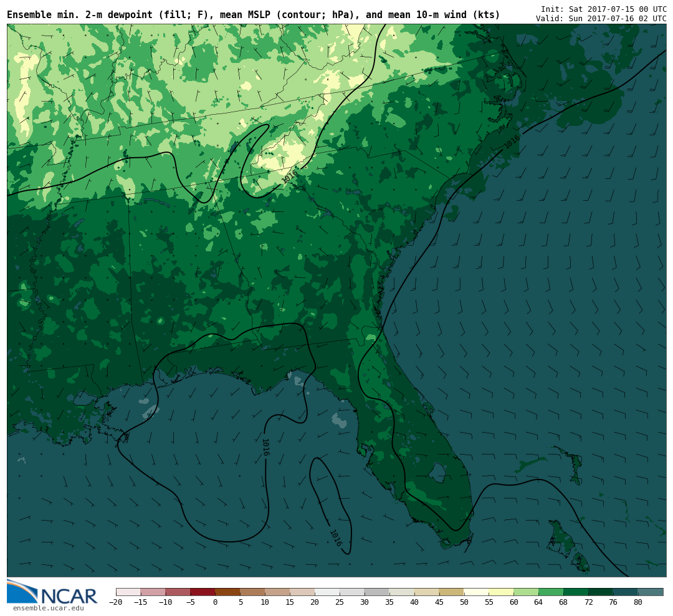The image size is (673, 616).
Task: Pick the 60 to 64 light green swatch
Action: pos(527,592)
